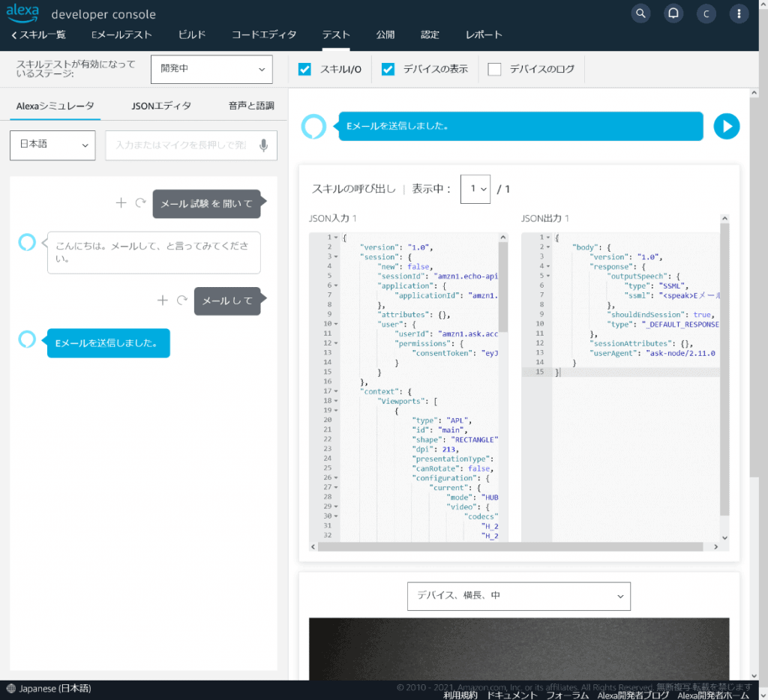This screenshot has height=700, width=768.
Task: Click the JSON output vertical scrollbar
Action: pos(725,369)
